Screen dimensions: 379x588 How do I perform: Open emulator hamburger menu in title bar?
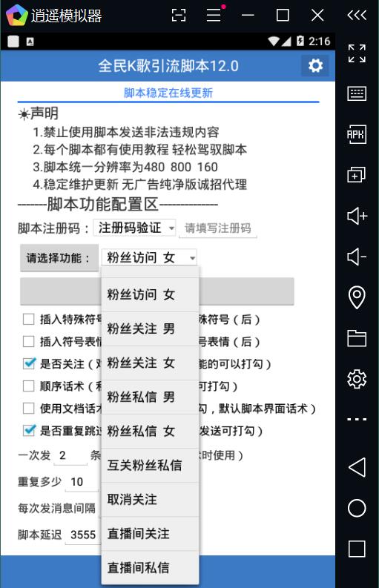(x=214, y=16)
